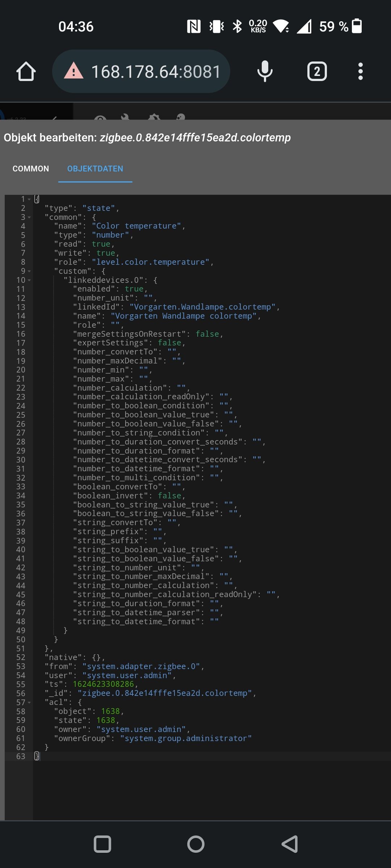The image size is (391, 868).
Task: Click the timestamp value 1624623308286
Action: click(104, 684)
